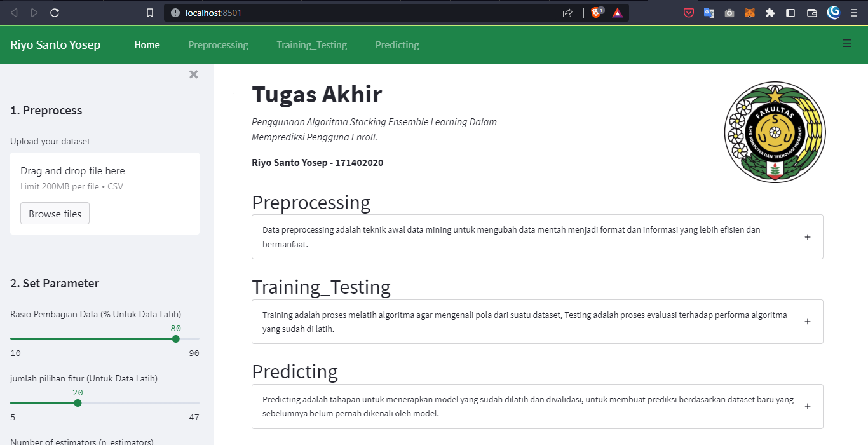This screenshot has height=445, width=868.
Task: Adjust the Rasio Pembagian Data slider
Action: [x=175, y=339]
